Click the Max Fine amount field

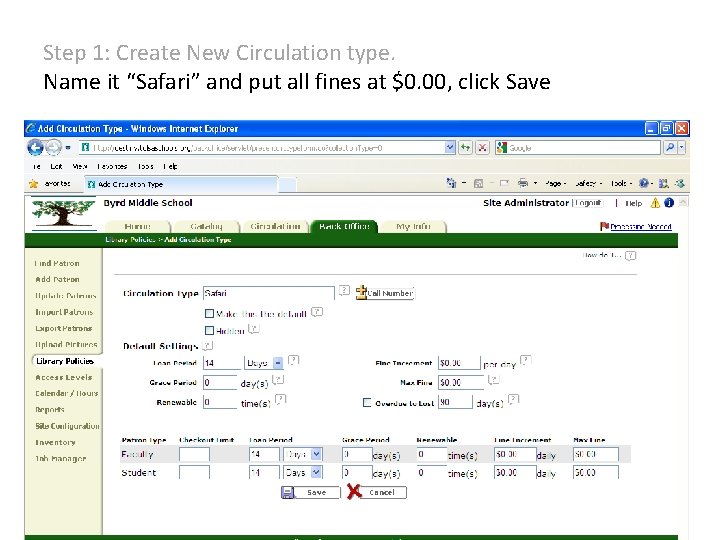(x=461, y=382)
